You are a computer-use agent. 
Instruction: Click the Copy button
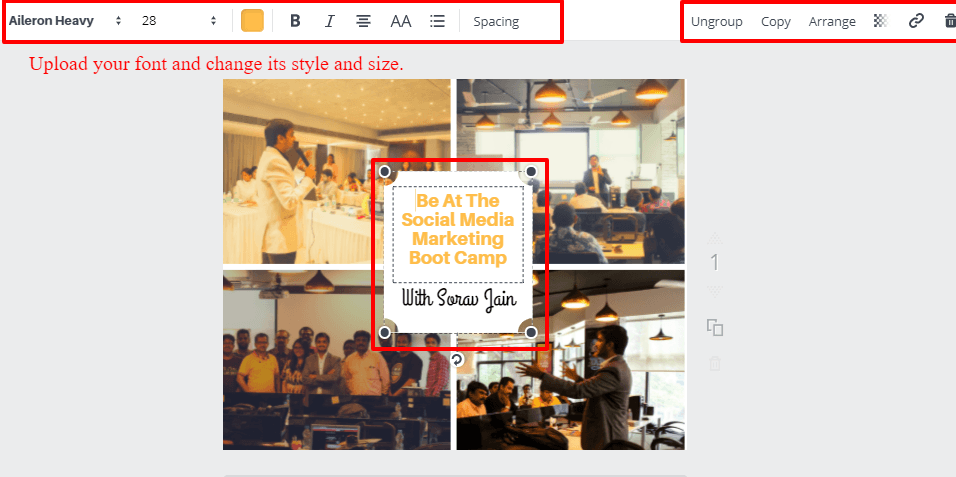pos(776,21)
